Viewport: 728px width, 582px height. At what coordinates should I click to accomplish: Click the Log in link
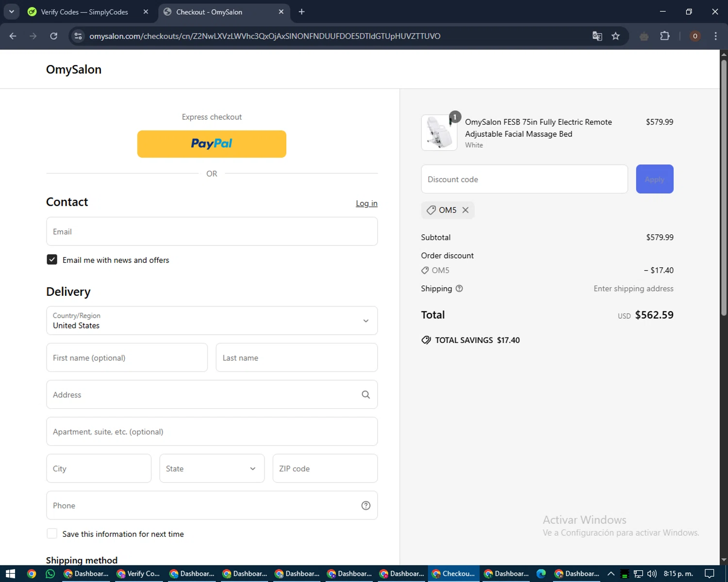(x=366, y=203)
